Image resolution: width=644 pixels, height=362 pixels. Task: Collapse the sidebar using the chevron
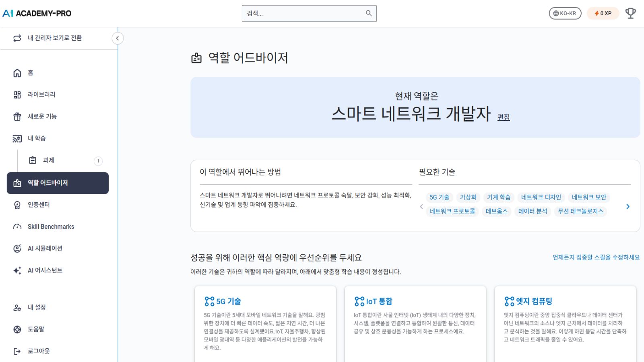118,38
